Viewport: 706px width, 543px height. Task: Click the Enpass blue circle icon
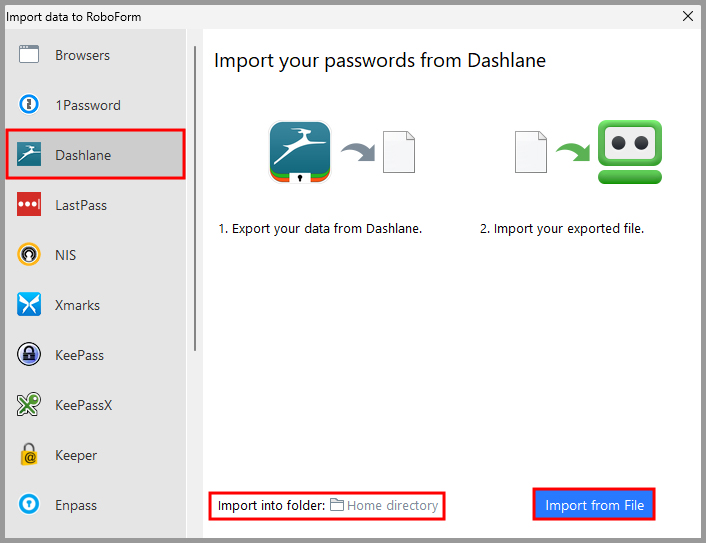pyautogui.click(x=29, y=505)
